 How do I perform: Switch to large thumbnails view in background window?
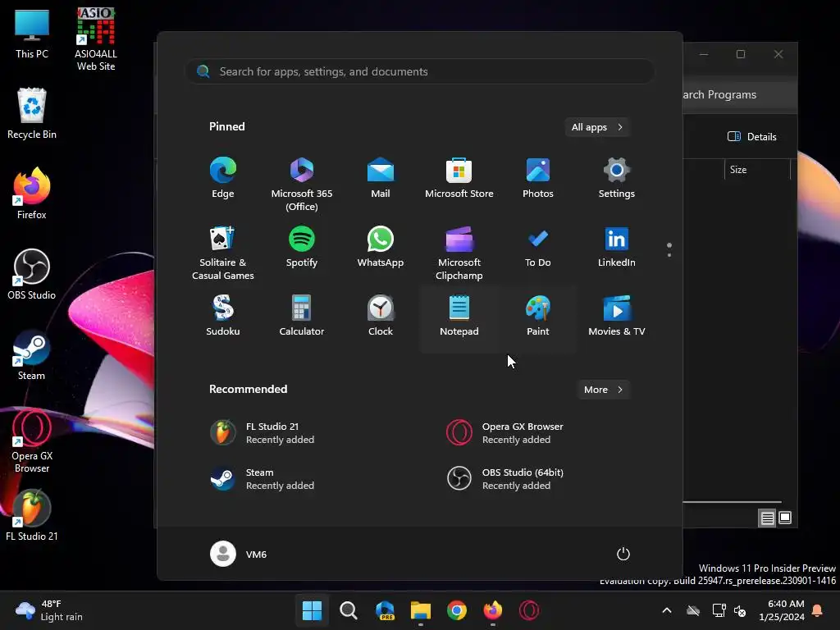tap(785, 518)
